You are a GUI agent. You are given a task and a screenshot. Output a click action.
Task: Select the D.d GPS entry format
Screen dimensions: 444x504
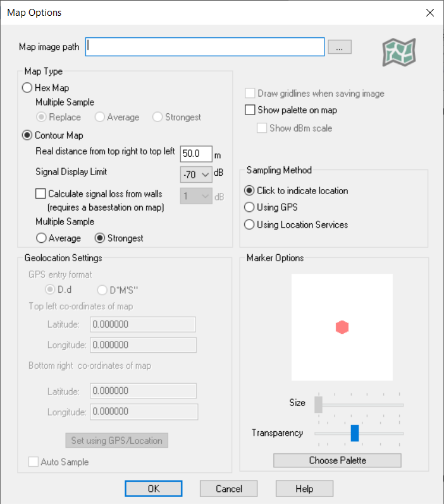(50, 290)
